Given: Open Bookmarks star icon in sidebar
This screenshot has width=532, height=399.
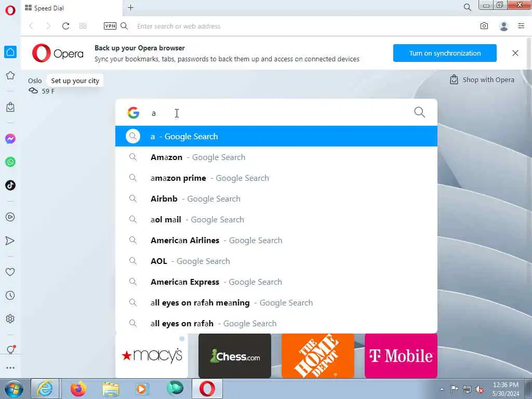Looking at the screenshot, I should (x=10, y=75).
